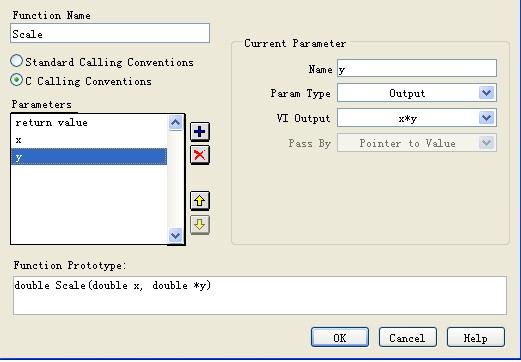Click the Function Name field containing Scale
This screenshot has height=362, width=521.
click(x=110, y=33)
